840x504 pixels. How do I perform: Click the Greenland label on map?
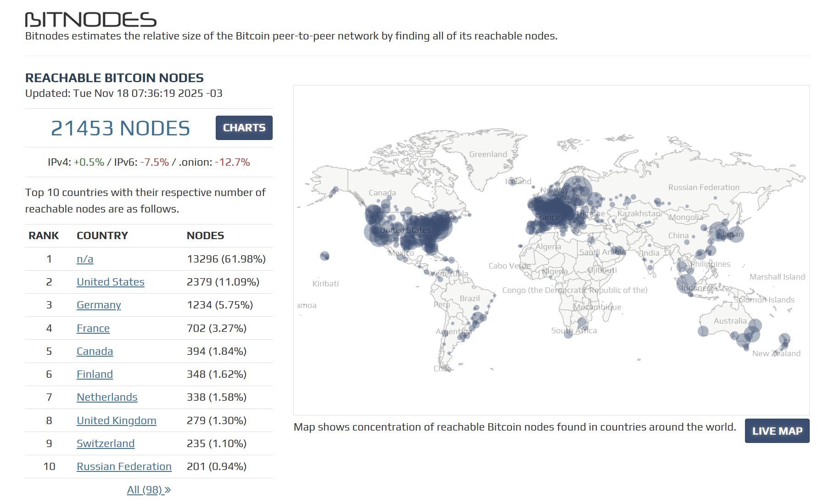(488, 154)
